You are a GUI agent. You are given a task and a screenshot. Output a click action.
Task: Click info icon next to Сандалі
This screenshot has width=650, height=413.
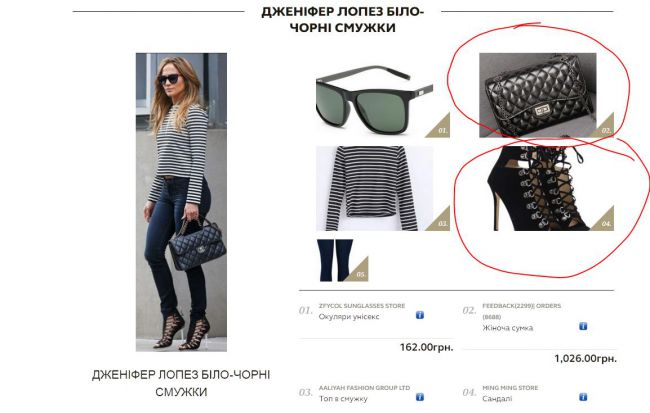pos(583,397)
